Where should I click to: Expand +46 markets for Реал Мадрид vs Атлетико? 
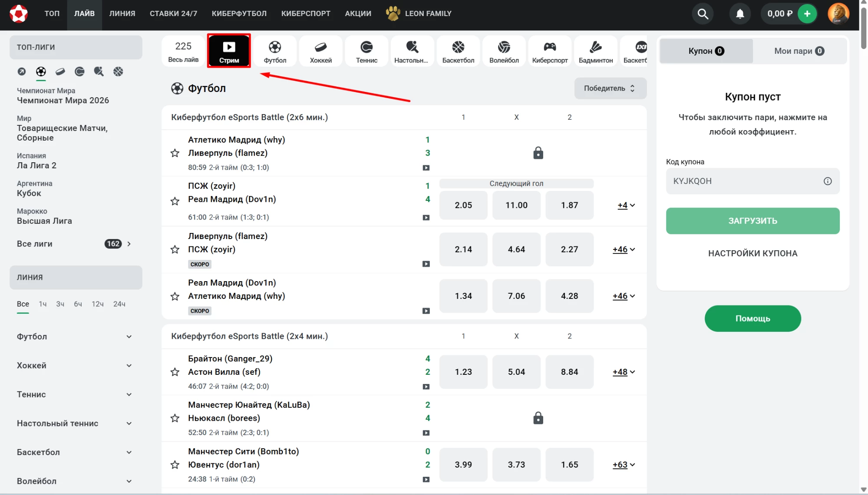coord(624,296)
